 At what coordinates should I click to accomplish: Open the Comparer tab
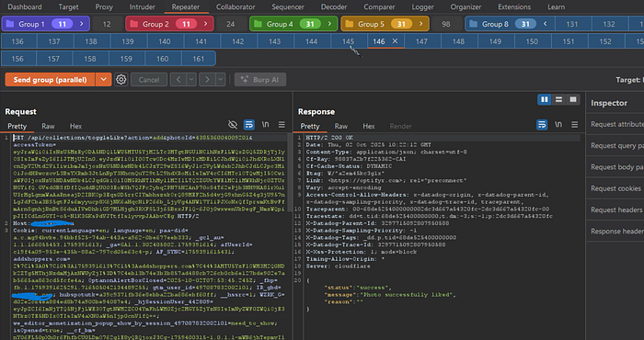point(378,7)
